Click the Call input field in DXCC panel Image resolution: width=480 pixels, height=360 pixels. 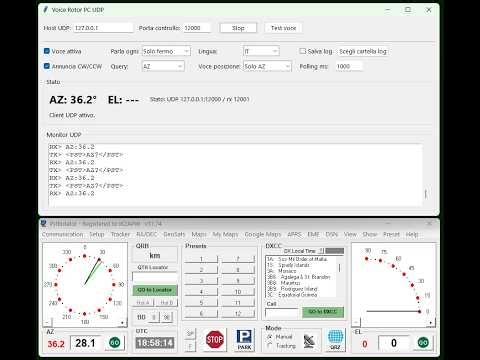click(x=282, y=313)
